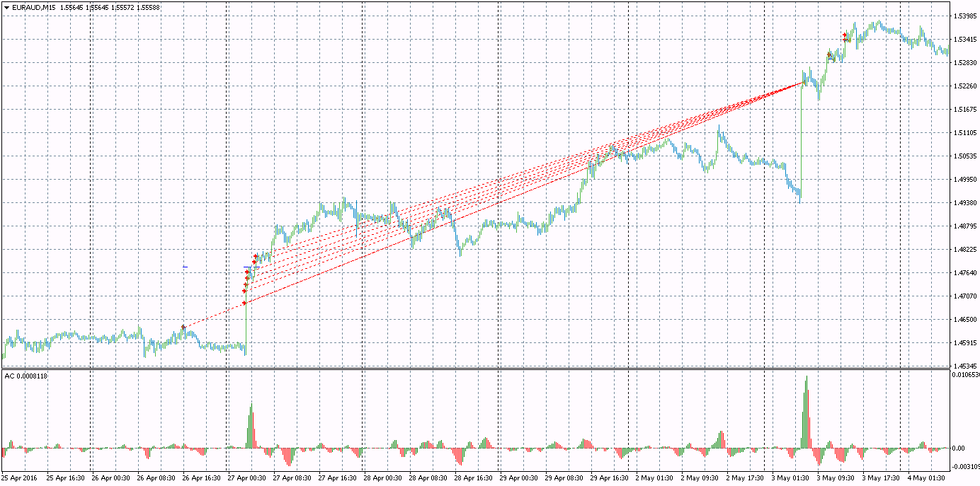This screenshot has width=980, height=486.
Task: Click the 1.49950 price axis label
Action: [965, 180]
